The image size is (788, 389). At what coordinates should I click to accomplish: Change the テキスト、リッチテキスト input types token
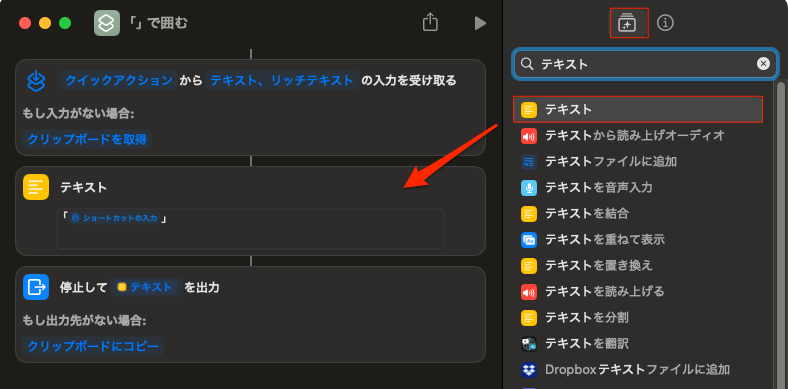(281, 80)
